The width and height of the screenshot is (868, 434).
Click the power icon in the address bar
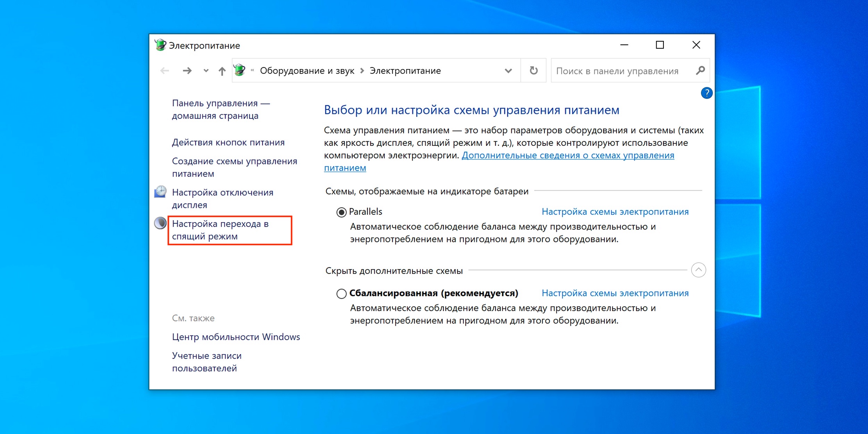240,70
